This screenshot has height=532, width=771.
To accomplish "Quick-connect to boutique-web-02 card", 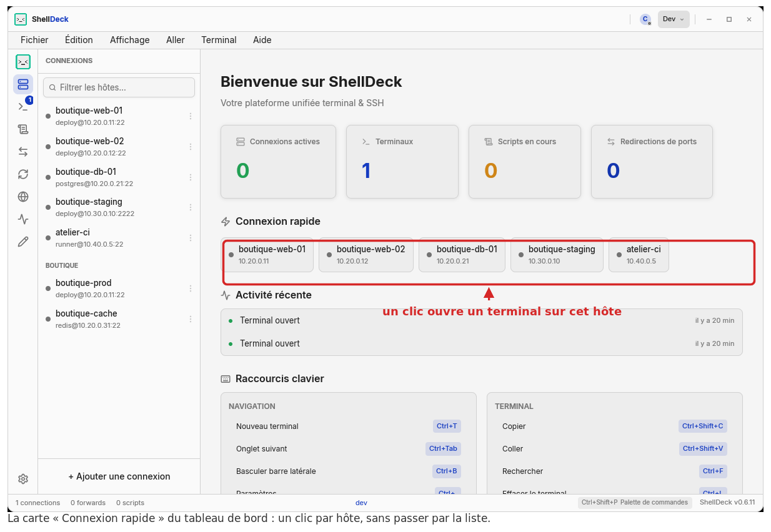I will coord(366,255).
